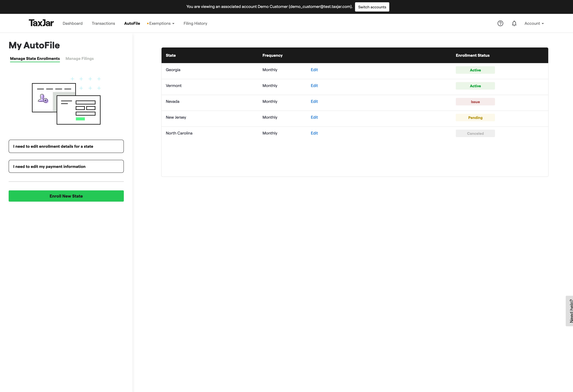Click Georgia's Active status badge
573x392 pixels.
(475, 70)
